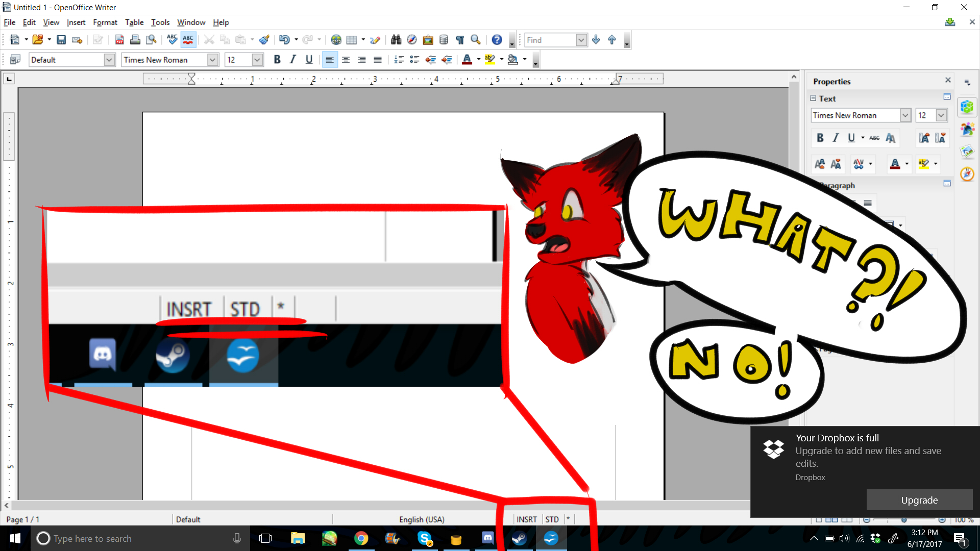This screenshot has height=551, width=980.
Task: Open the font size dropdown in the toolbar
Action: pyautogui.click(x=257, y=60)
